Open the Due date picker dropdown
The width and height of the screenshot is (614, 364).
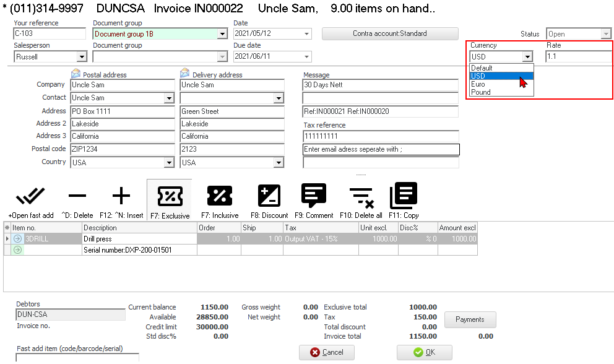click(306, 57)
